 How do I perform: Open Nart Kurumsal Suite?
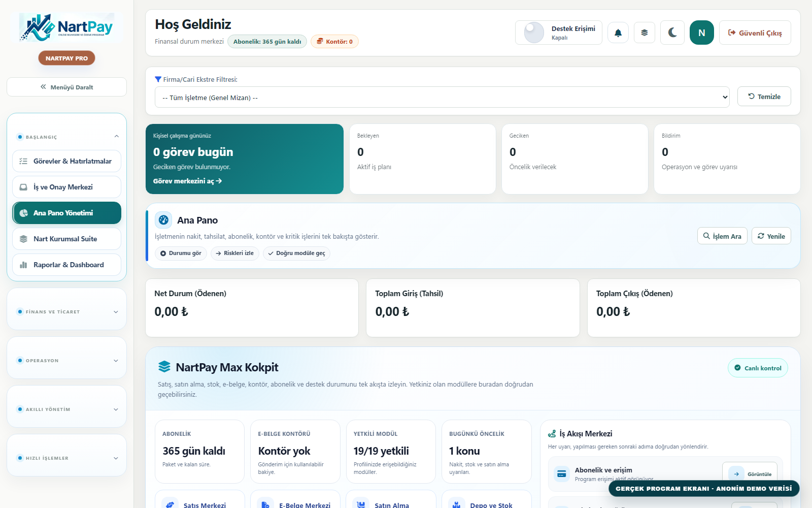pyautogui.click(x=66, y=239)
